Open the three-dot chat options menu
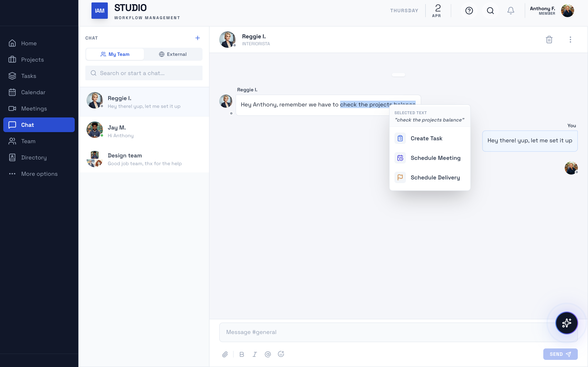The width and height of the screenshot is (588, 367). tap(570, 40)
